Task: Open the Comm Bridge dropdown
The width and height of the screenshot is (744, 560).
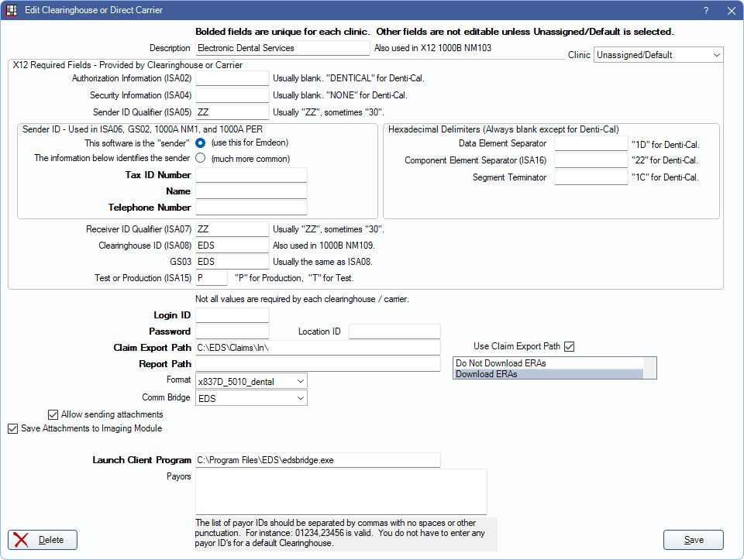Action: [252, 398]
